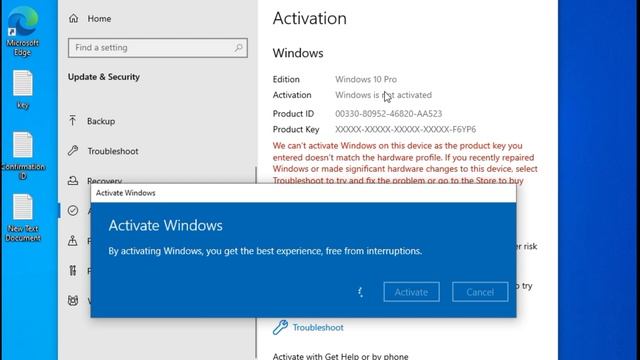This screenshot has height=360, width=640.
Task: Click the Product ID value 00330-80952-46820-AA523
Action: point(389,113)
